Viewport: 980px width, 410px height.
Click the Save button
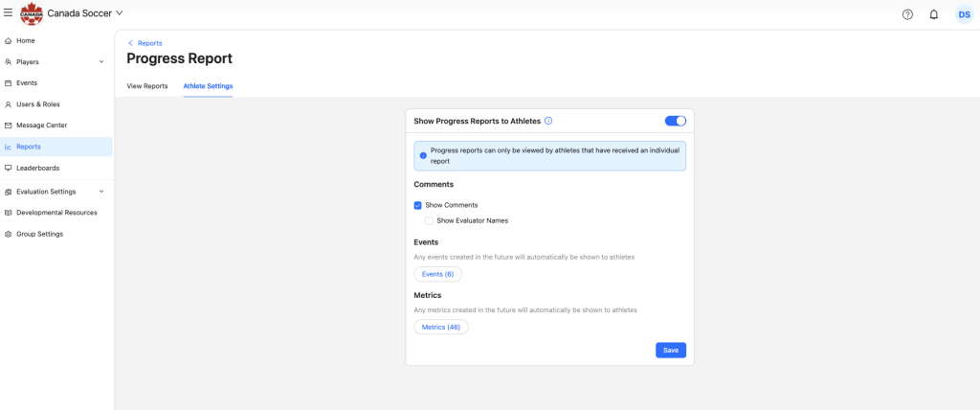click(670, 350)
